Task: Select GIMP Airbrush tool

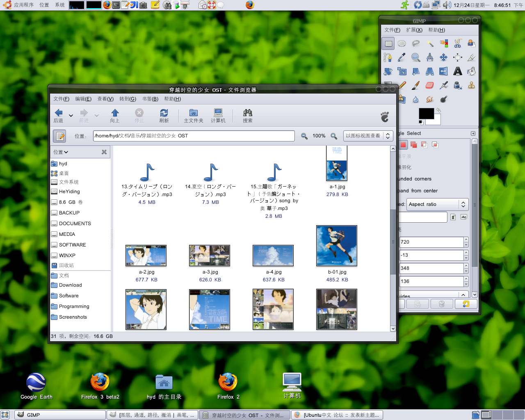Action: coord(444,85)
